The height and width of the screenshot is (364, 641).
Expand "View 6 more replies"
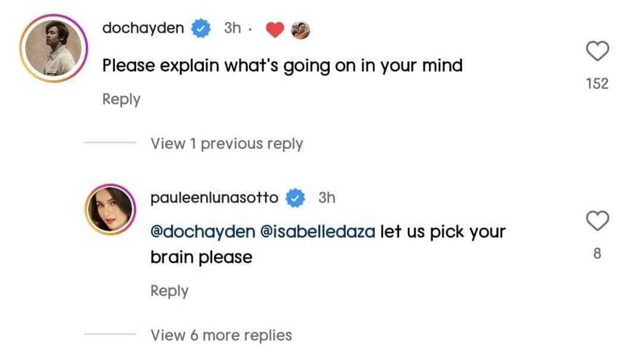(221, 335)
